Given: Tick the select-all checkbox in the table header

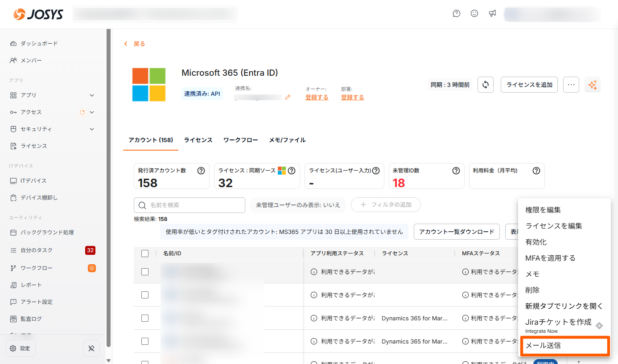Looking at the screenshot, I should click(145, 254).
